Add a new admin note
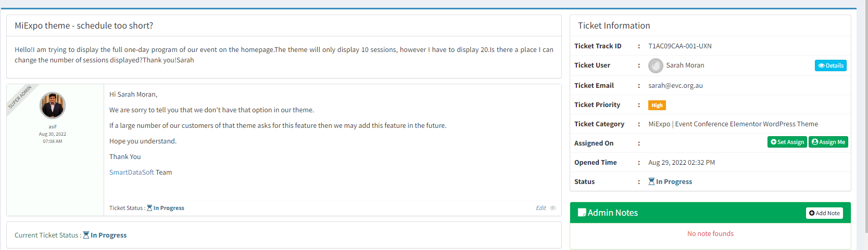This screenshot has width=868, height=250. pos(824,213)
